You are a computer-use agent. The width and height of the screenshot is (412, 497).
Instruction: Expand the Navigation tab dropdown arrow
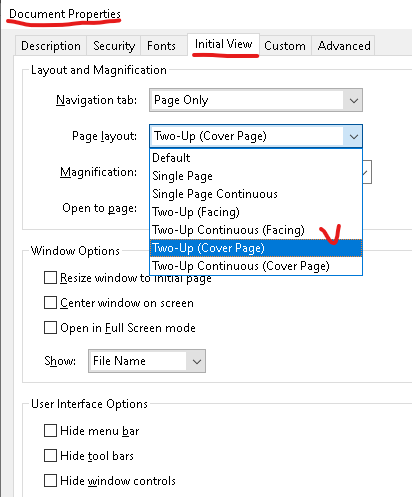click(x=353, y=100)
